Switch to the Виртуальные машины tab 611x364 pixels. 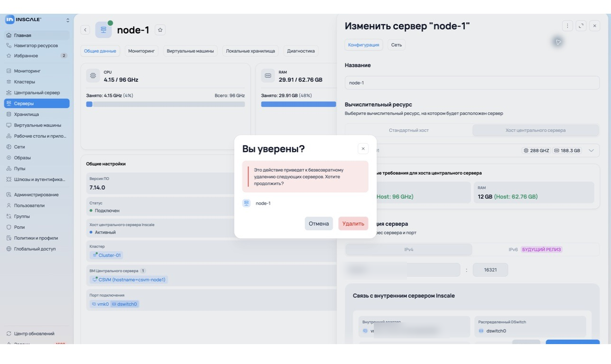pyautogui.click(x=190, y=51)
